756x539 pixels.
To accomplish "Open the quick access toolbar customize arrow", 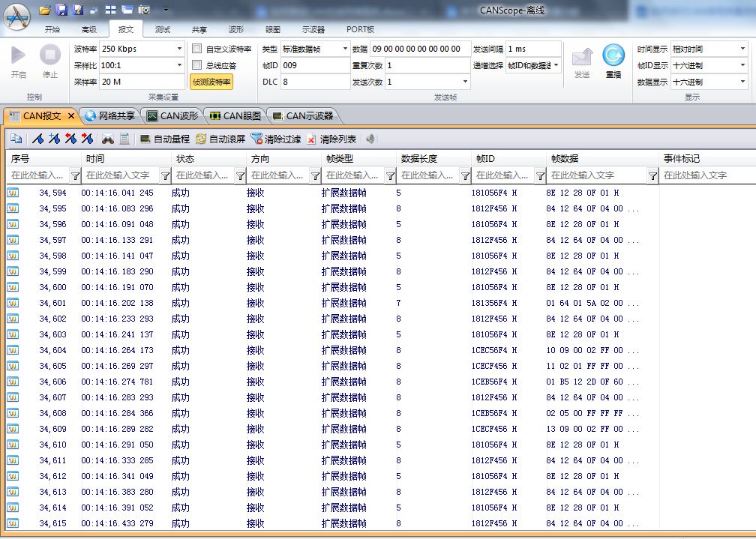I will point(166,9).
